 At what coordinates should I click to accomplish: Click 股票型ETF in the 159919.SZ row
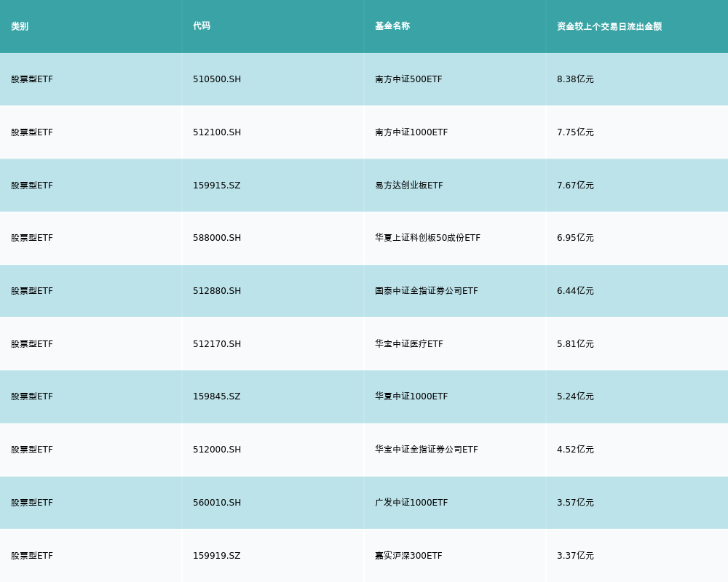(32, 556)
